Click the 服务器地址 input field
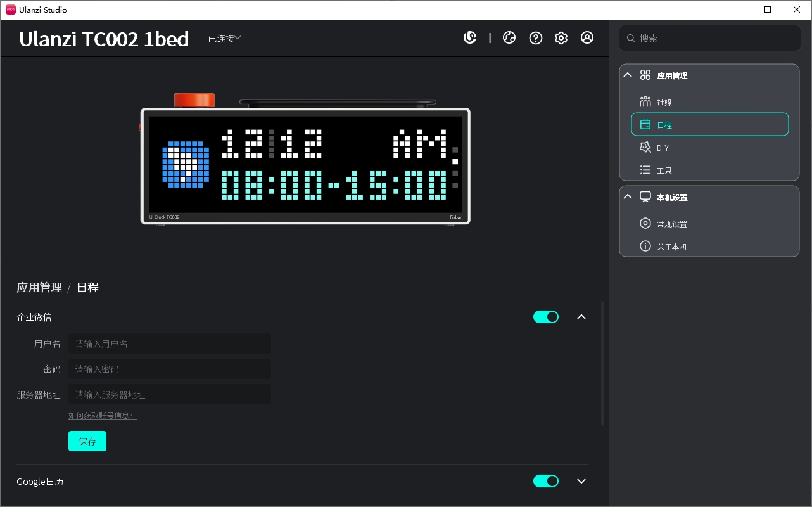 (x=170, y=394)
